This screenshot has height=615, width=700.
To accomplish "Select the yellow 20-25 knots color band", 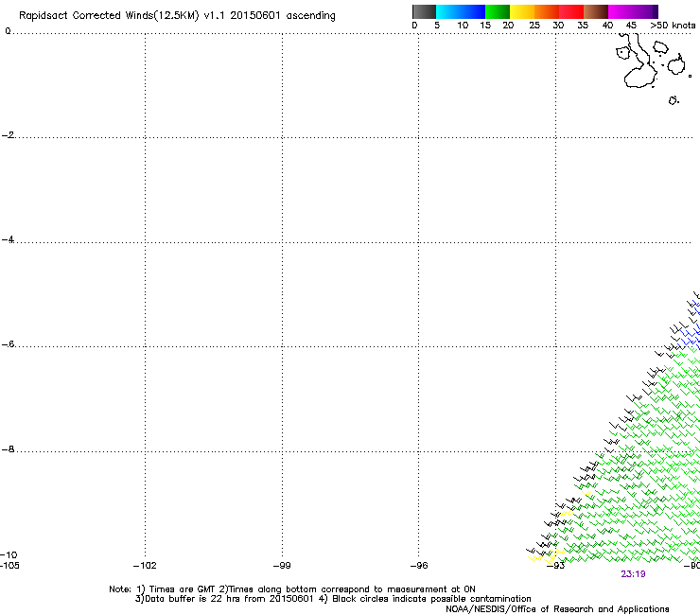I will tap(522, 11).
